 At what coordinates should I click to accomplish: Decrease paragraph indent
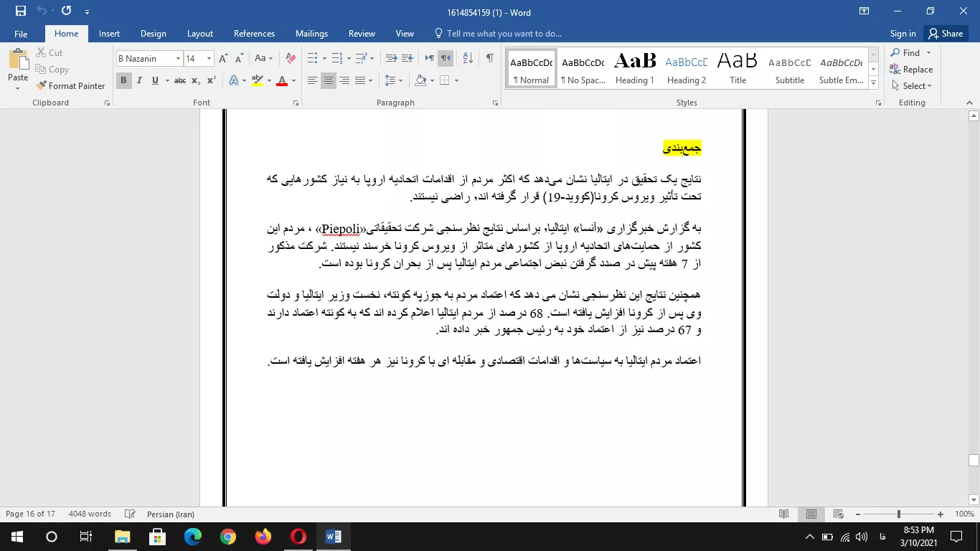pyautogui.click(x=391, y=58)
